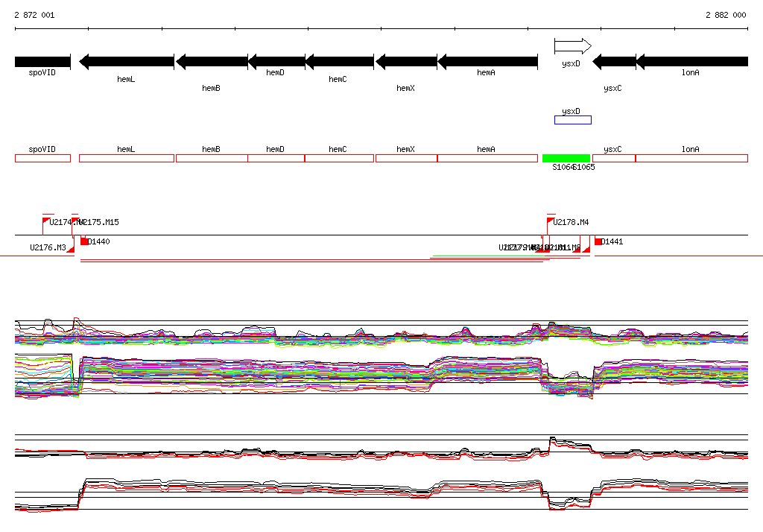Image resolution: width=763 pixels, height=532 pixels.
Task: Click the U2178.M4 red flag marker
Action: (x=550, y=221)
